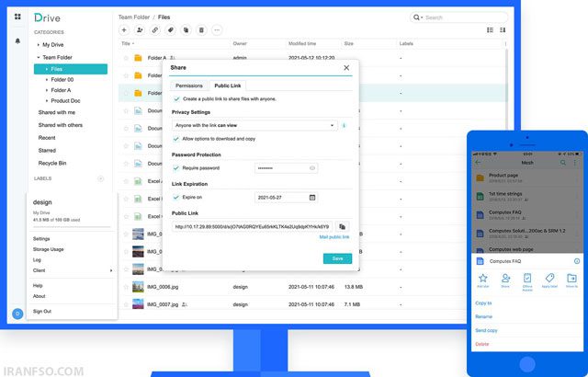This screenshot has width=588, height=377.
Task: Open the Anyone with the link dropdown
Action: coord(254,125)
